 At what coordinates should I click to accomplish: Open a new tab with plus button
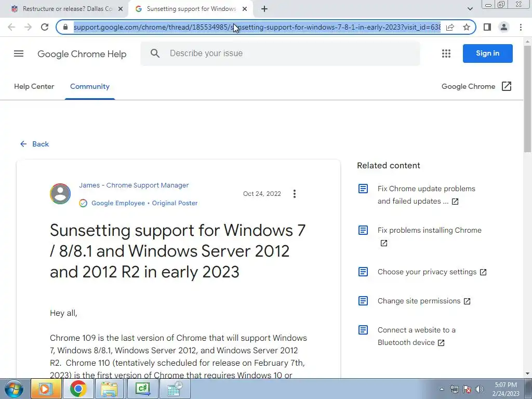pyautogui.click(x=264, y=9)
